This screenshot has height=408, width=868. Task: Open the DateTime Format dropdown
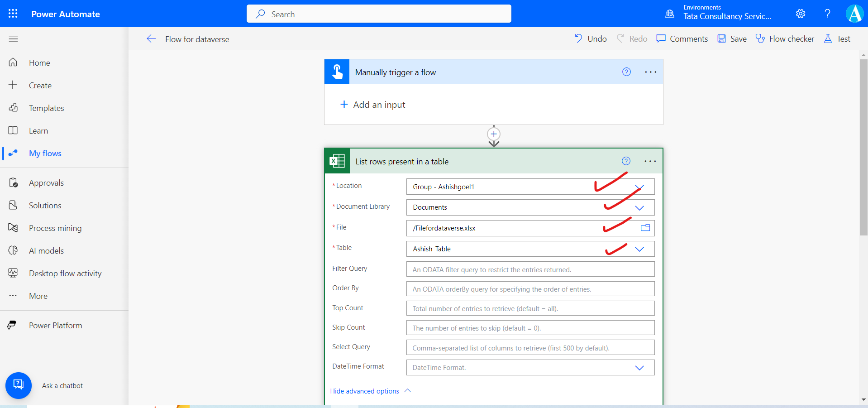(639, 368)
